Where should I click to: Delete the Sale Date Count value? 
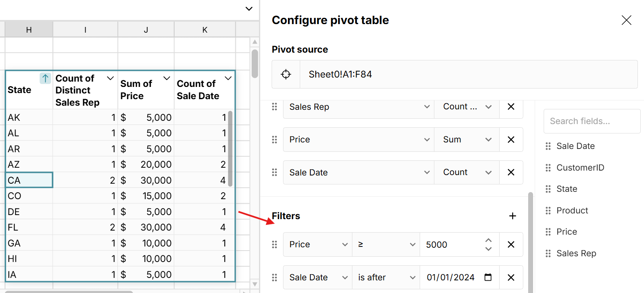[511, 173]
